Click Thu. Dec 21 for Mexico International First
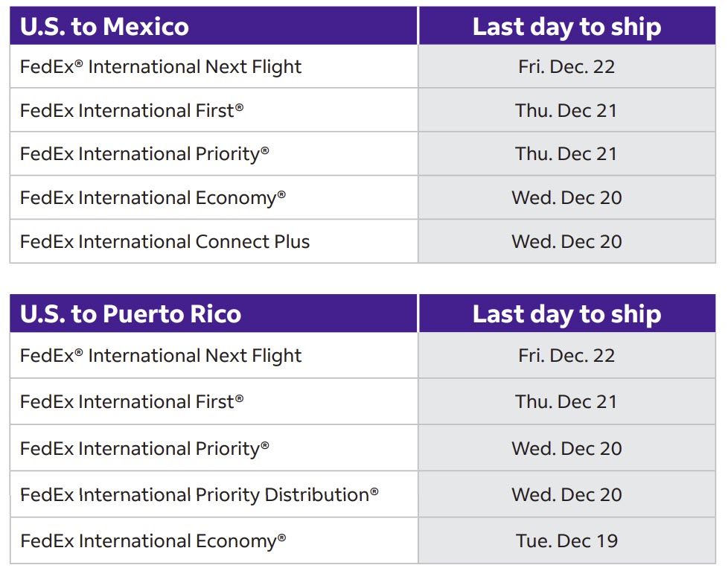The height and width of the screenshot is (574, 728). point(566,111)
